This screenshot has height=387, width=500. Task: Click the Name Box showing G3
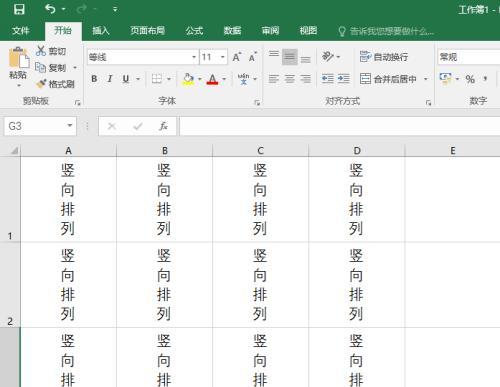(x=35, y=126)
